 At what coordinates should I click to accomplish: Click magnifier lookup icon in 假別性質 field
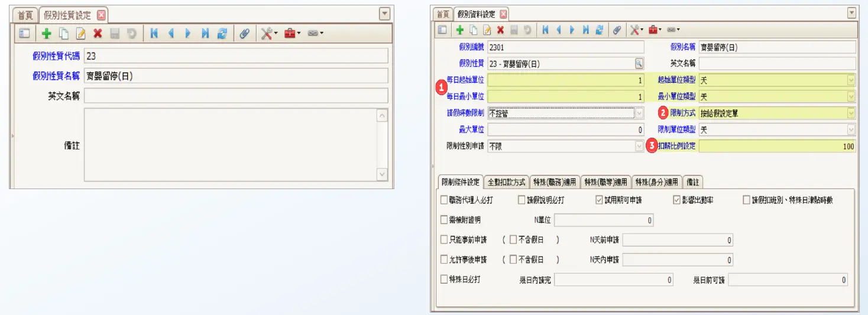coord(639,63)
